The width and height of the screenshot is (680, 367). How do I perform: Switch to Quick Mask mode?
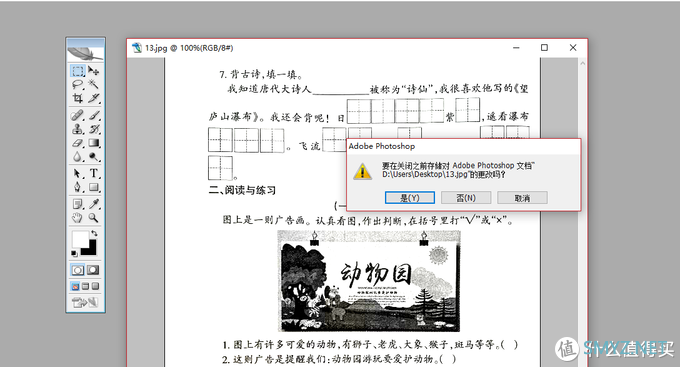[93, 270]
